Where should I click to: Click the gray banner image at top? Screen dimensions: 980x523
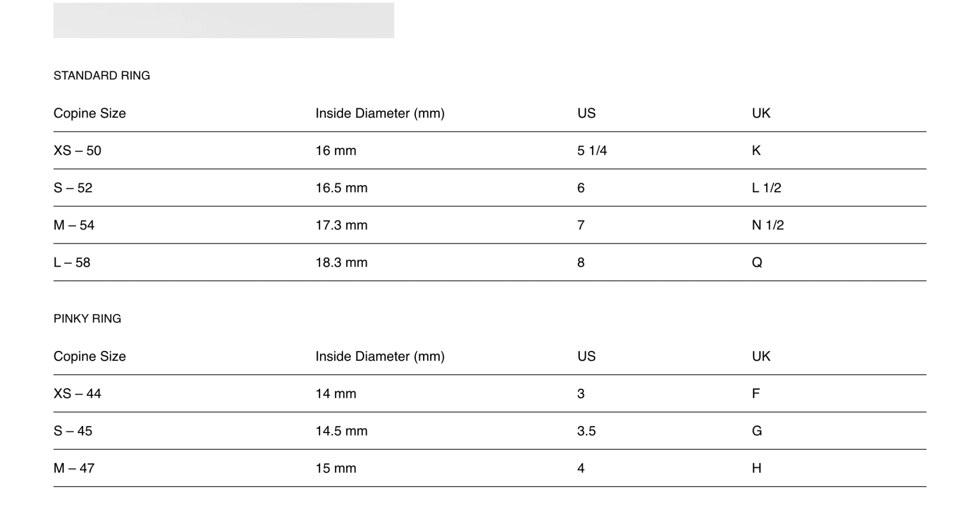[x=223, y=20]
